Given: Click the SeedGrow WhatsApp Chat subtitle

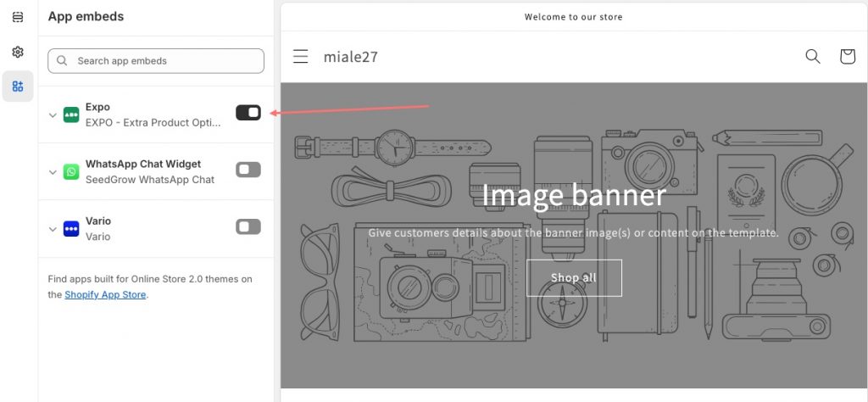Looking at the screenshot, I should 150,180.
